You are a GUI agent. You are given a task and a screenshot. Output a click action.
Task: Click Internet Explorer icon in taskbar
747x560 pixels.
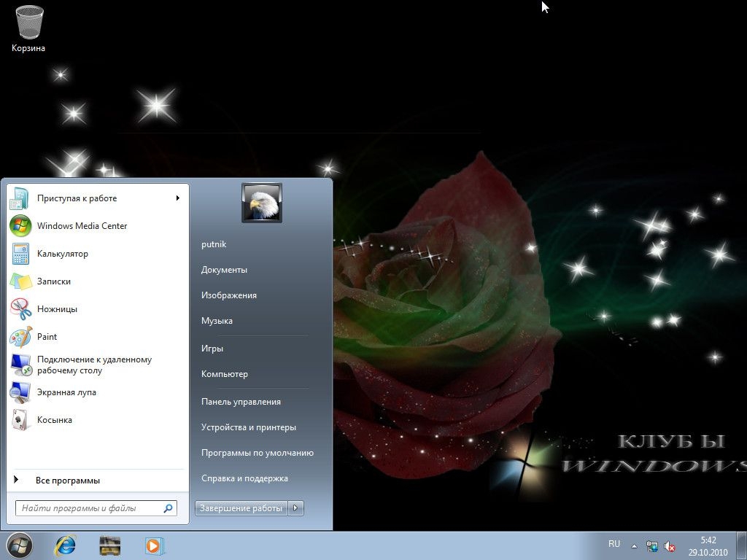[66, 545]
